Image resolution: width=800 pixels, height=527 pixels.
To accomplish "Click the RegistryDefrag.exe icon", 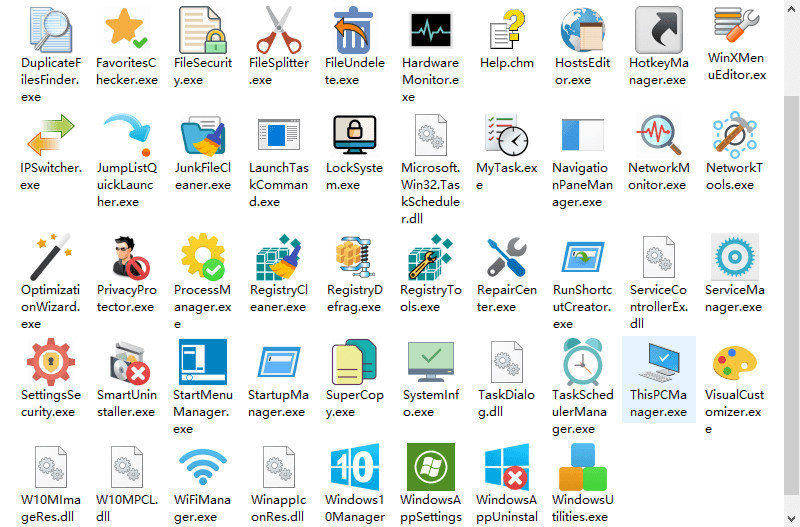I will 354,256.
